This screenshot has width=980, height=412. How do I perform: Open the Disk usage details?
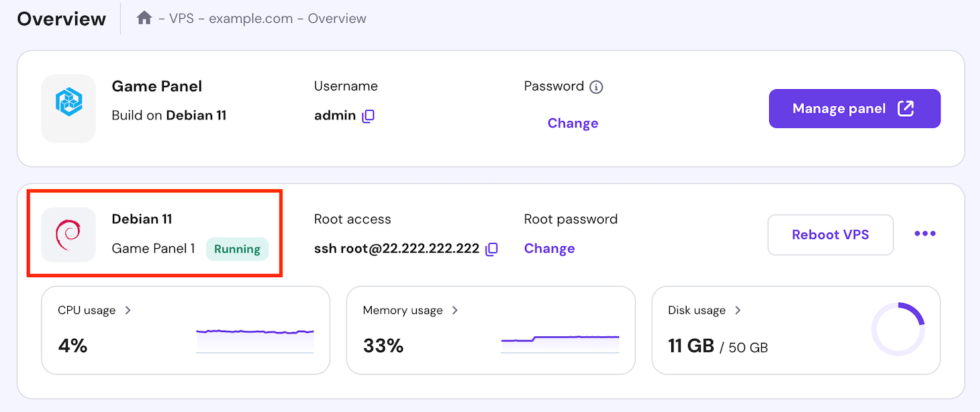pos(738,310)
